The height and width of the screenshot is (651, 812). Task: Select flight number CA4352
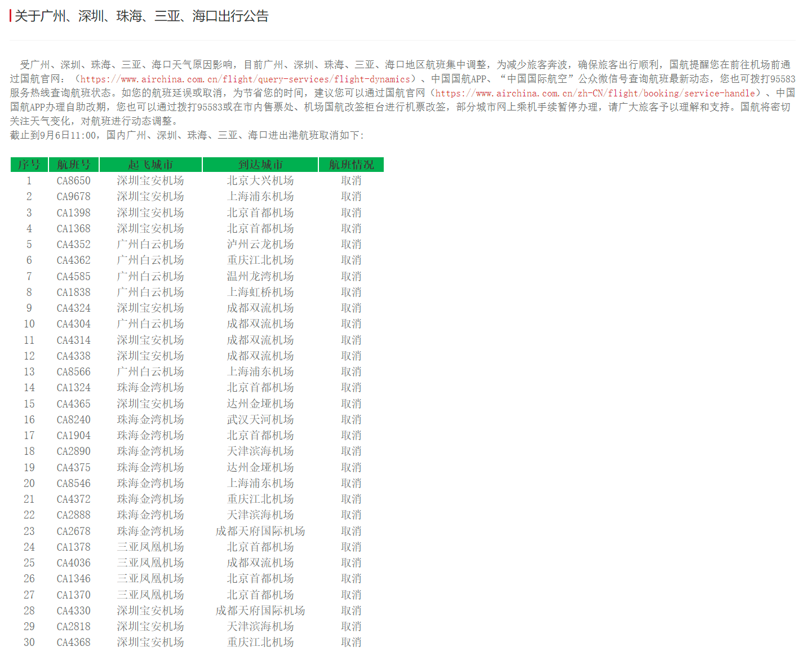coord(74,245)
